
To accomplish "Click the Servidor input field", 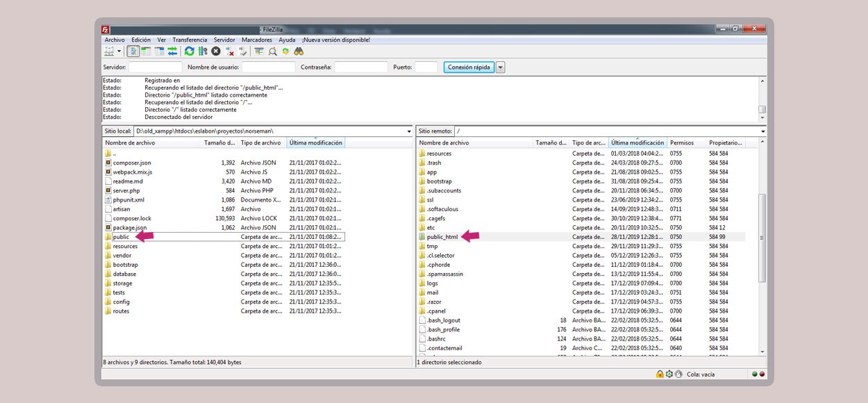I will click(156, 67).
